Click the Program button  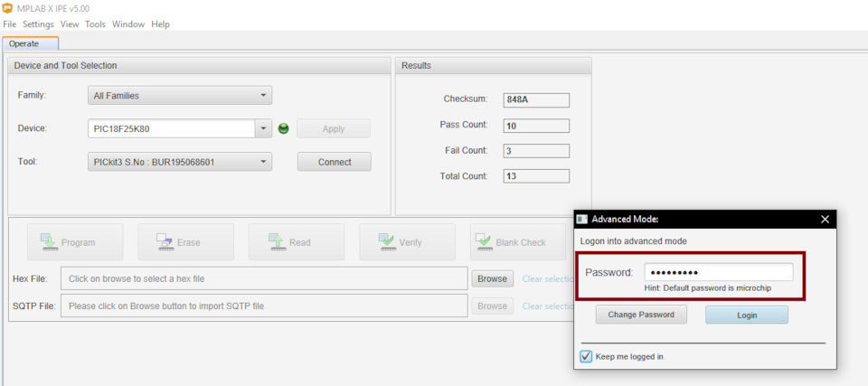click(75, 242)
